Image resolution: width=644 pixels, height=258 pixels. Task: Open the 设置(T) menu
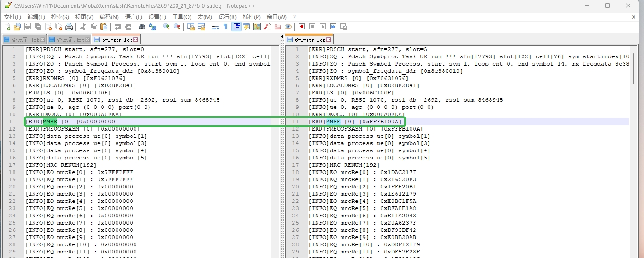pos(157,17)
